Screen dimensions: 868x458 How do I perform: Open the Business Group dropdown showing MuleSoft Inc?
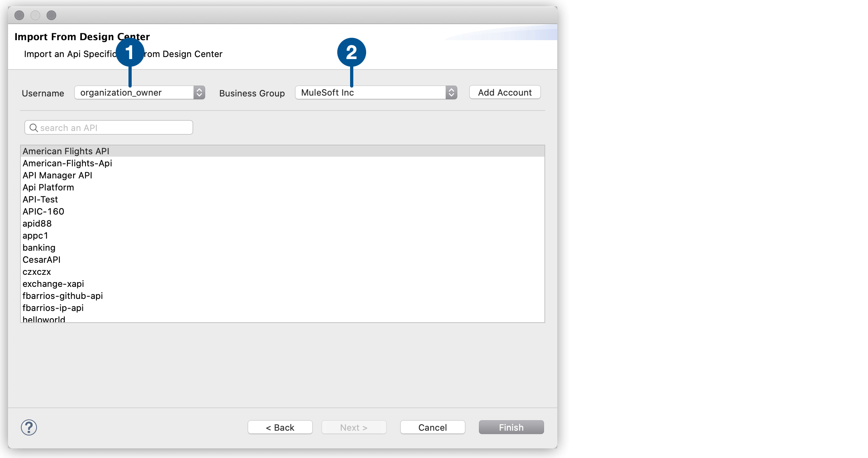pos(369,92)
